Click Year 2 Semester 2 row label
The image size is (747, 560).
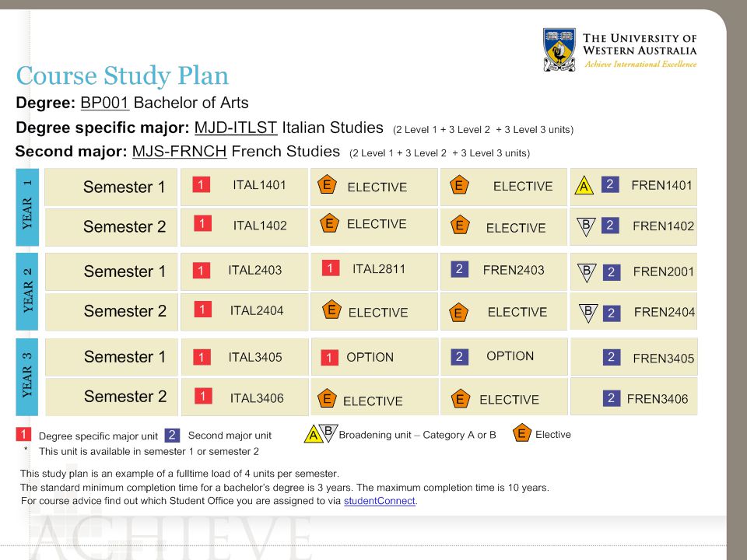coord(125,311)
